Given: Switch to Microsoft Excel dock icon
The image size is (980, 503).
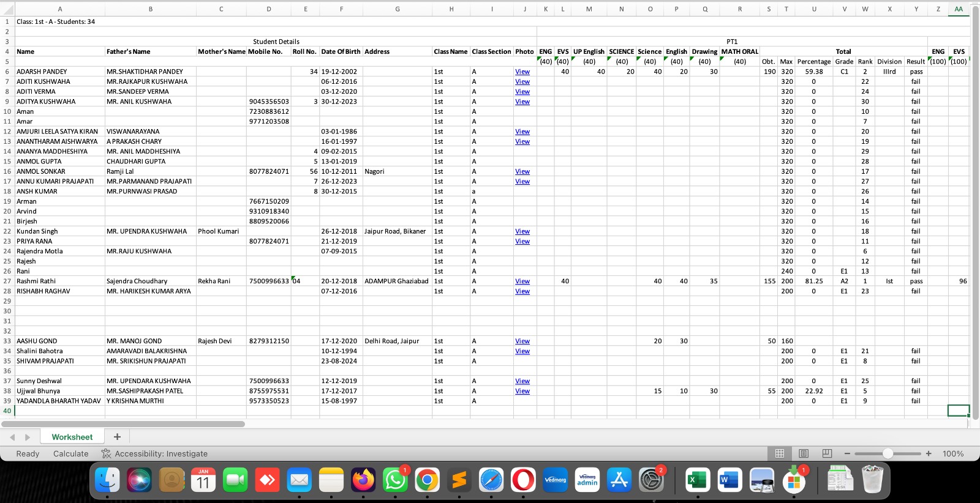Looking at the screenshot, I should (x=698, y=480).
